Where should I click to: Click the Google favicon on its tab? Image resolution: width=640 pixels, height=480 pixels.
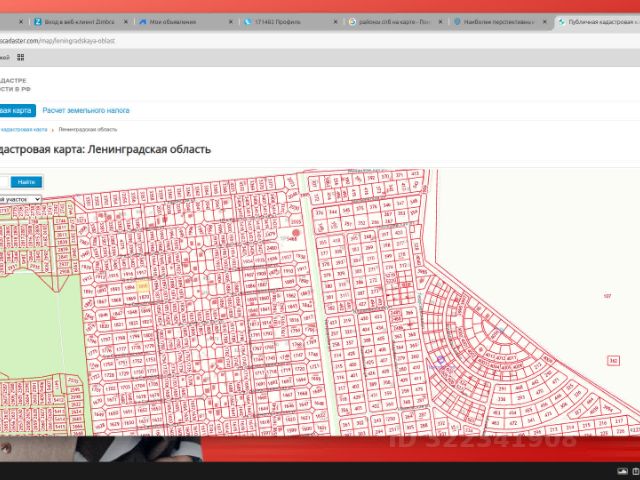pos(352,22)
